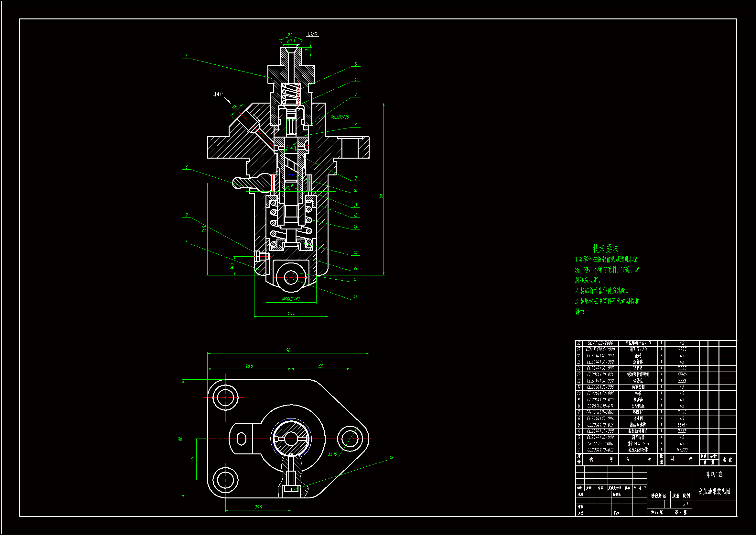This screenshot has width=756, height=535.
Task: Select the 更改文件号 header cell
Action: [x=614, y=488]
